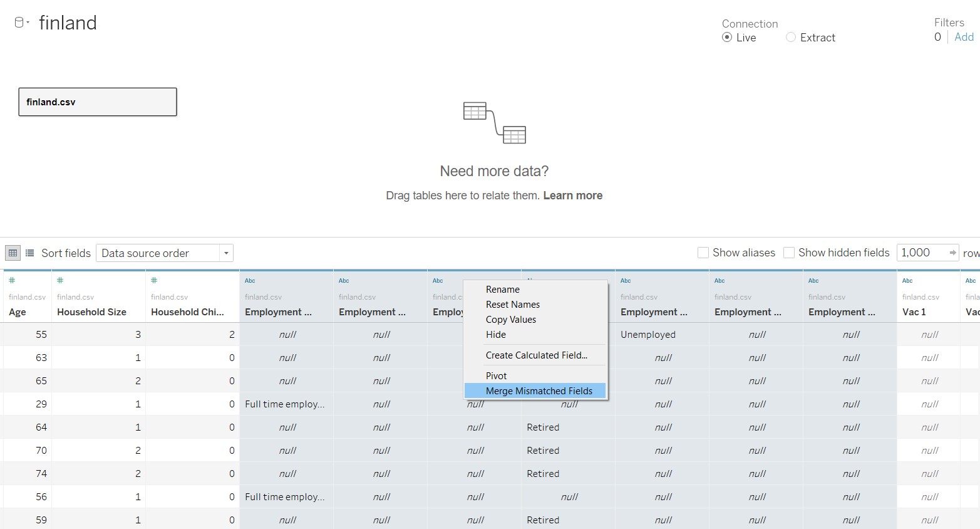The width and height of the screenshot is (980, 529).
Task: Select the Extract connection option
Action: pos(791,38)
